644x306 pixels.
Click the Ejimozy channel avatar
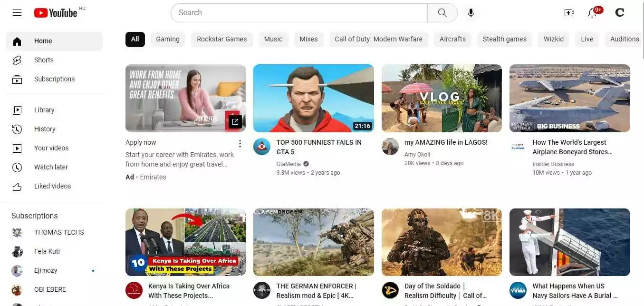point(17,271)
